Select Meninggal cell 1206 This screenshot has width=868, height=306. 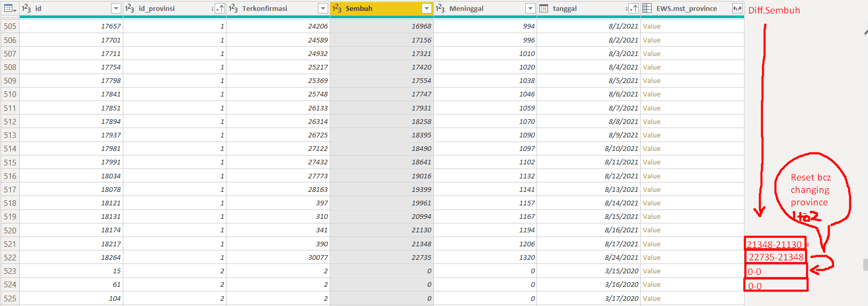485,244
